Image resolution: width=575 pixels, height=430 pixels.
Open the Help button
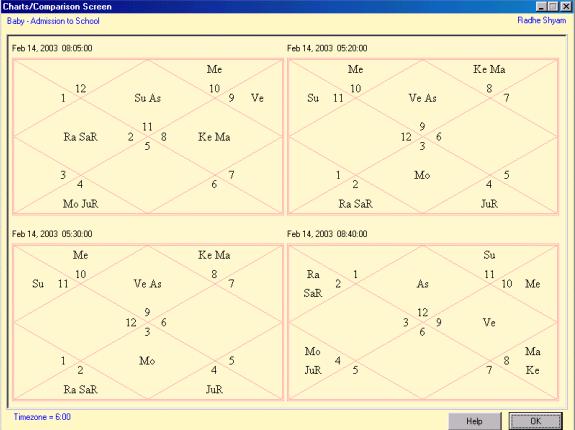click(475, 421)
